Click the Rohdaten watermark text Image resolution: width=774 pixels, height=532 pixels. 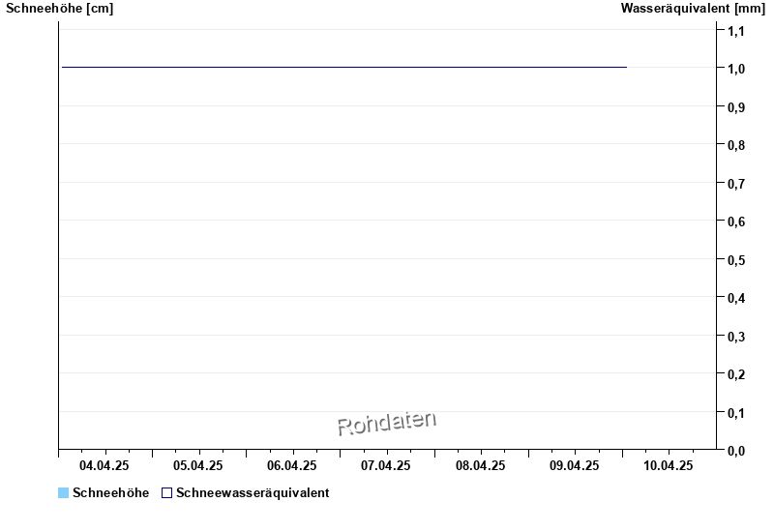click(x=387, y=423)
